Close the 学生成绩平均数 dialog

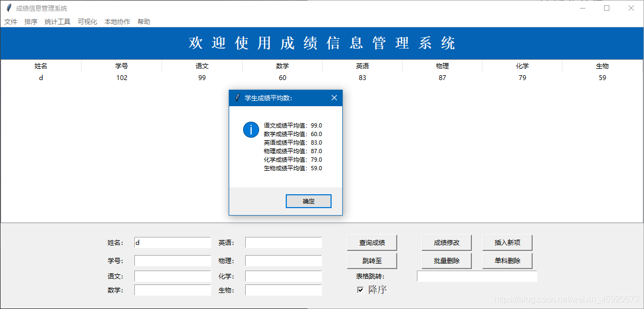pos(334,98)
